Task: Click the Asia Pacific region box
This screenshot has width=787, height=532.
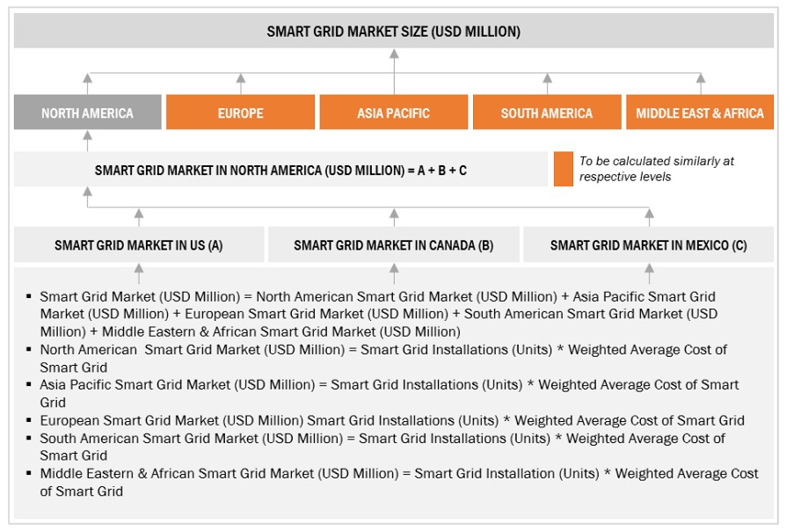Action: pos(393,113)
